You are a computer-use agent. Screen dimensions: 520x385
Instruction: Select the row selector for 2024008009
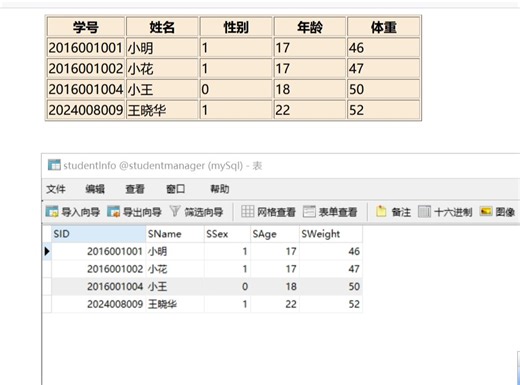(x=47, y=304)
